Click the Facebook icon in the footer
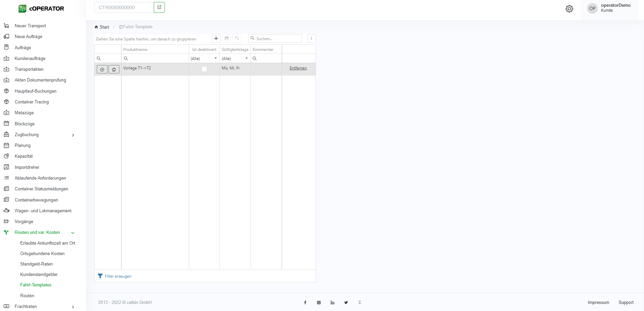Viewport: 644px width, 311px height. point(305,303)
